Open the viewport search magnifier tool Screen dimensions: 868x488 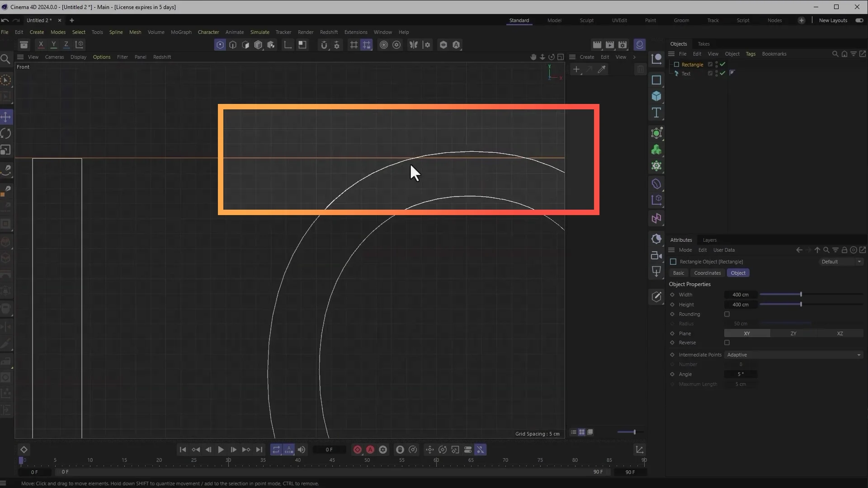[x=5, y=59]
